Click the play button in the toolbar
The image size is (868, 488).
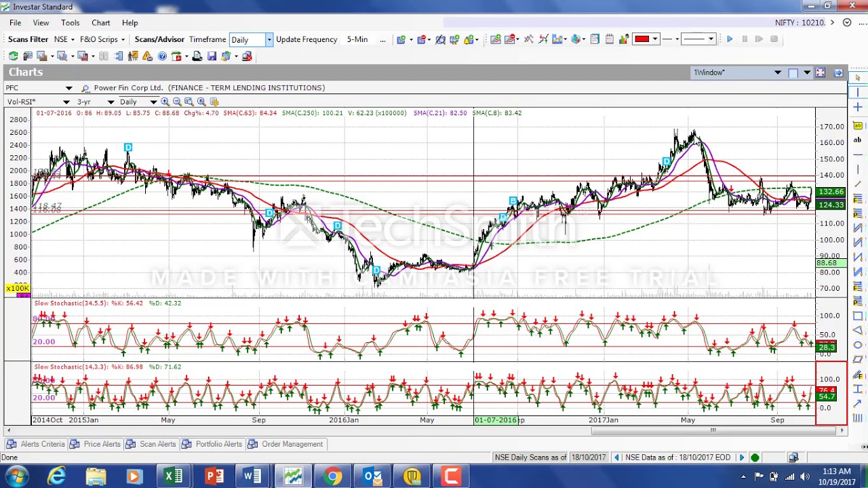coord(730,39)
